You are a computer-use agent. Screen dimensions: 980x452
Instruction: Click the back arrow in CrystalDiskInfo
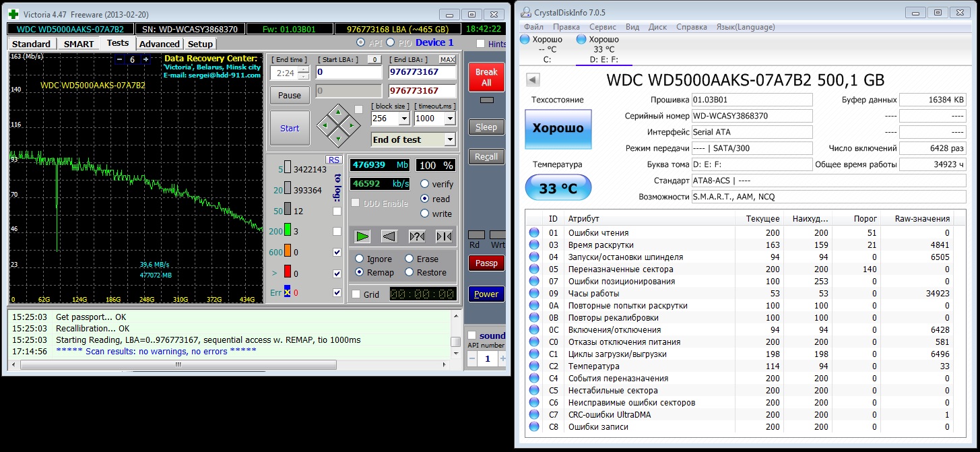click(533, 80)
